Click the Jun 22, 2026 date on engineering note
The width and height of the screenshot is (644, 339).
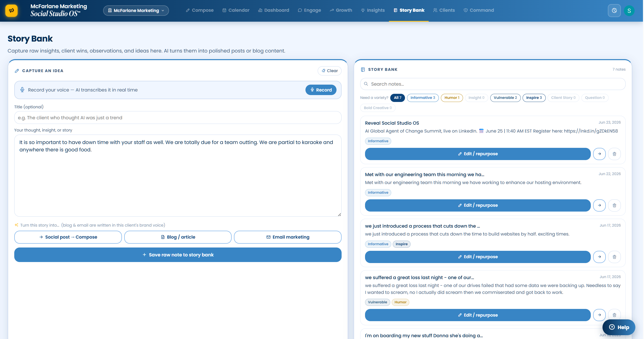coord(609,174)
